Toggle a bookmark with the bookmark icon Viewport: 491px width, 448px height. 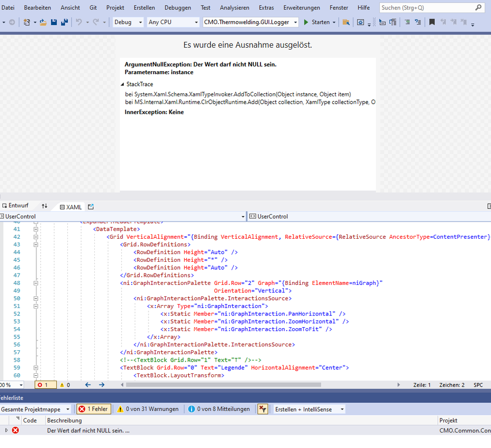(x=432, y=22)
